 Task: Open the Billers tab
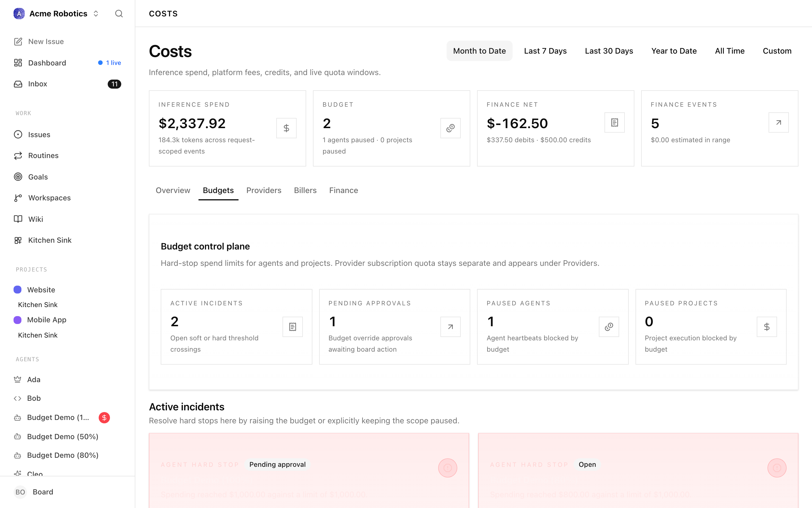(305, 190)
